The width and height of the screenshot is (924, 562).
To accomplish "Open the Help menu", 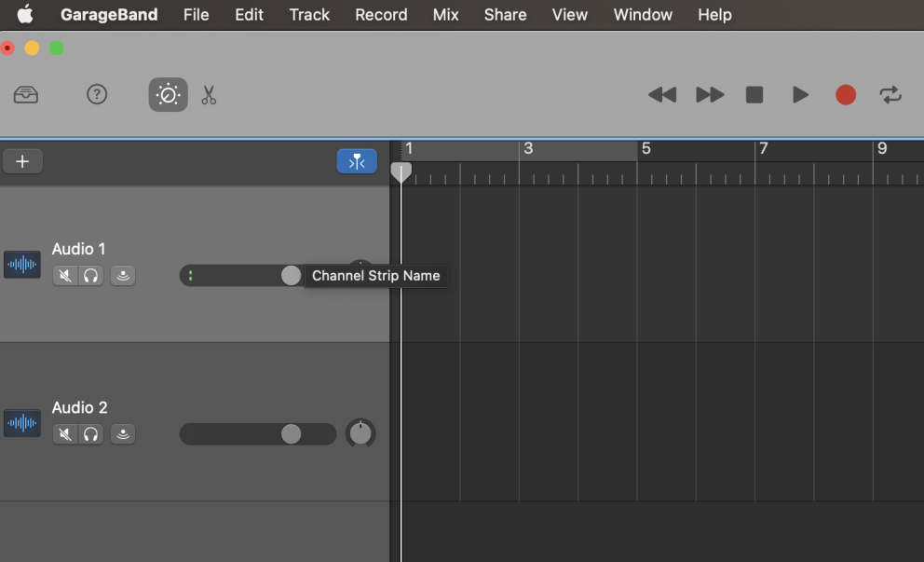I will click(714, 14).
